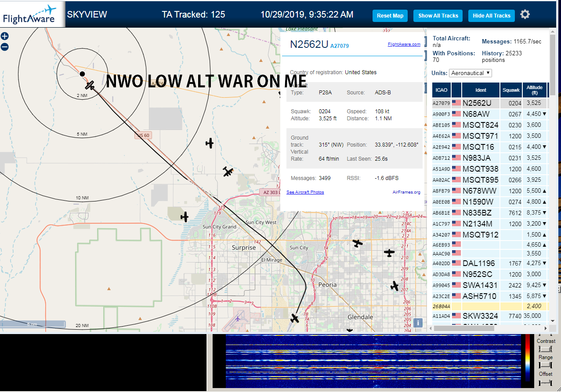This screenshot has height=392, width=561.
Task: Click the Hide All Tracks button
Action: pos(492,16)
